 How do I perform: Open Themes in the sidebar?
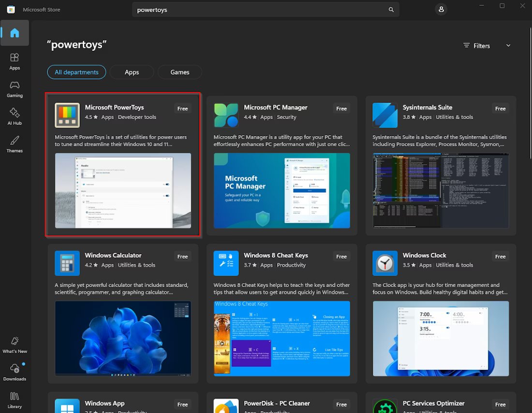(15, 144)
